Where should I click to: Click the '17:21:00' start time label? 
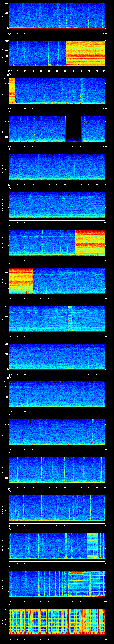pyautogui.click(x=9, y=260)
